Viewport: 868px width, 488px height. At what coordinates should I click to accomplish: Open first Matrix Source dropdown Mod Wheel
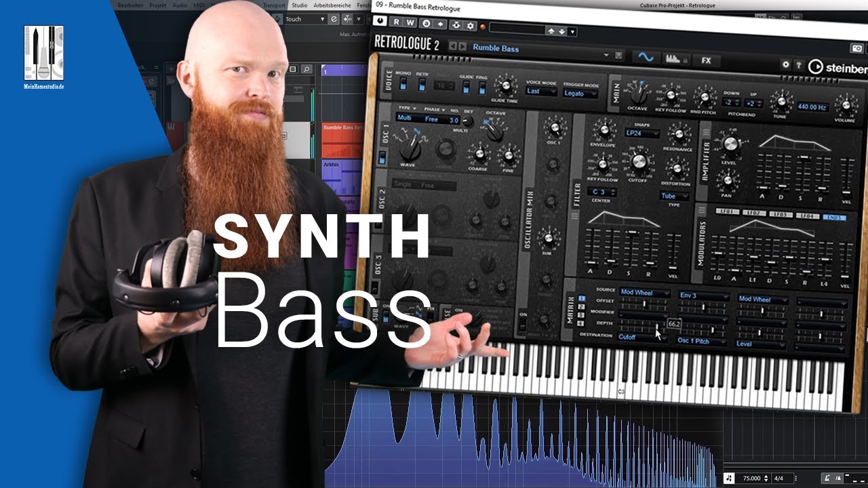point(645,293)
